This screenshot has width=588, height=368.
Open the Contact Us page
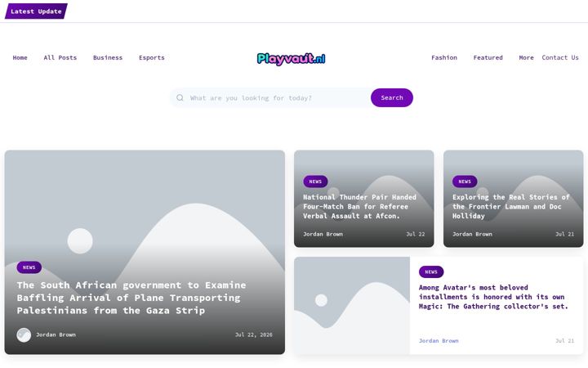560,57
